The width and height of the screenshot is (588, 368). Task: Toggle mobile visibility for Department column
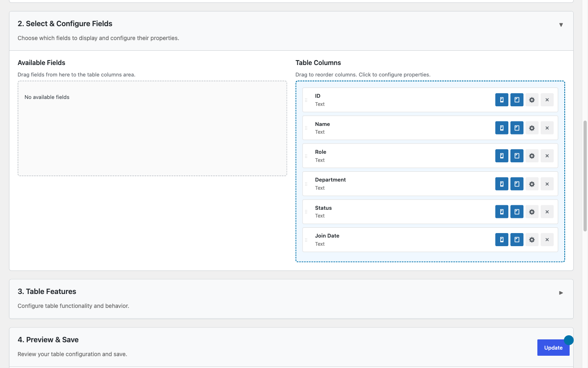pos(501,184)
